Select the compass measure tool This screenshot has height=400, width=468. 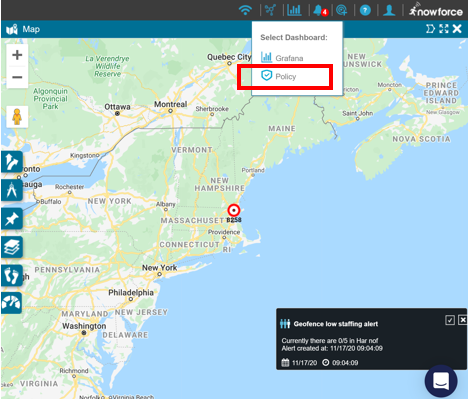12,190
